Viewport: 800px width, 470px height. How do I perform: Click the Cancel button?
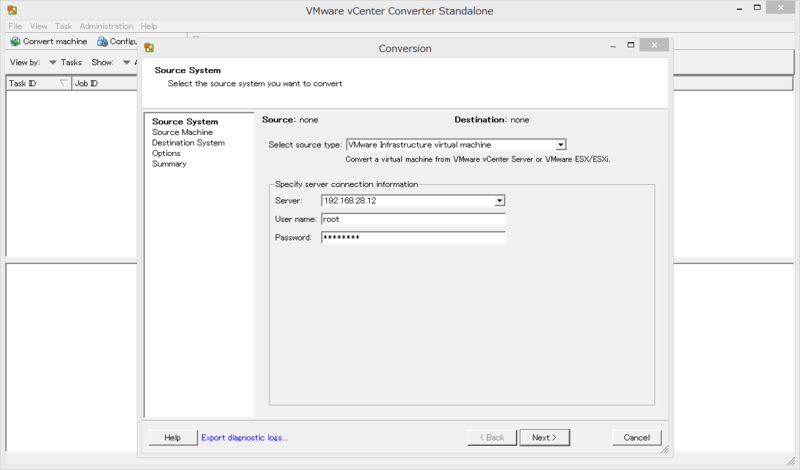click(x=637, y=437)
